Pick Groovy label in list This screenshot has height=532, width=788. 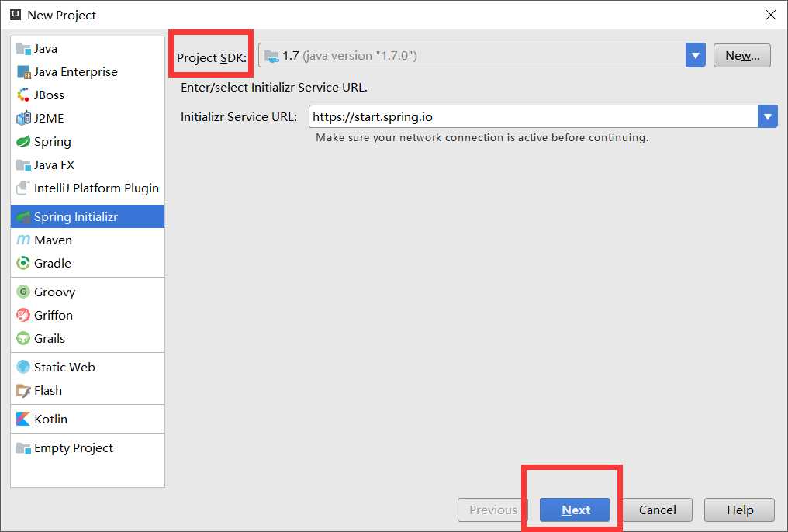tap(55, 292)
